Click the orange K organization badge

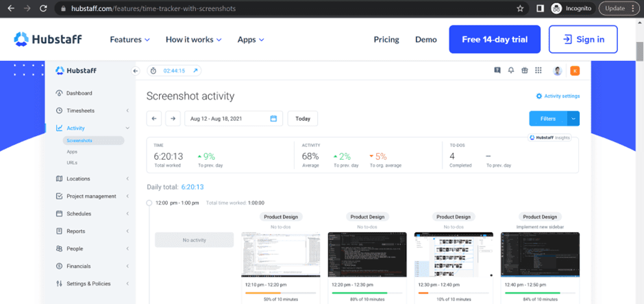click(x=575, y=71)
